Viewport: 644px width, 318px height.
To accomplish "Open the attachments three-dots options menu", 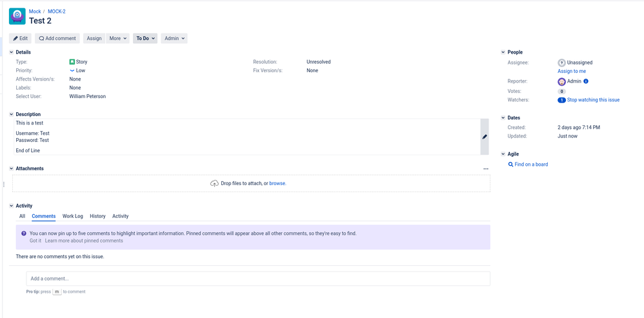I will pyautogui.click(x=486, y=168).
